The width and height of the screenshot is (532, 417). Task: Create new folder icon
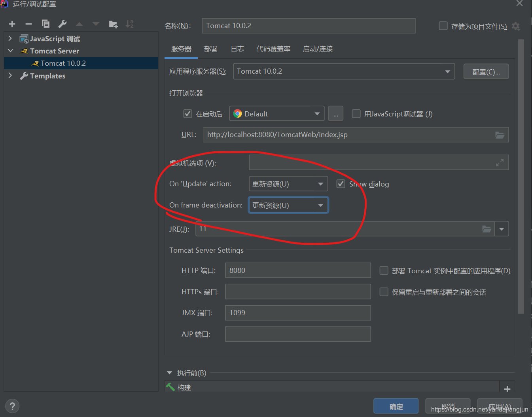[113, 24]
